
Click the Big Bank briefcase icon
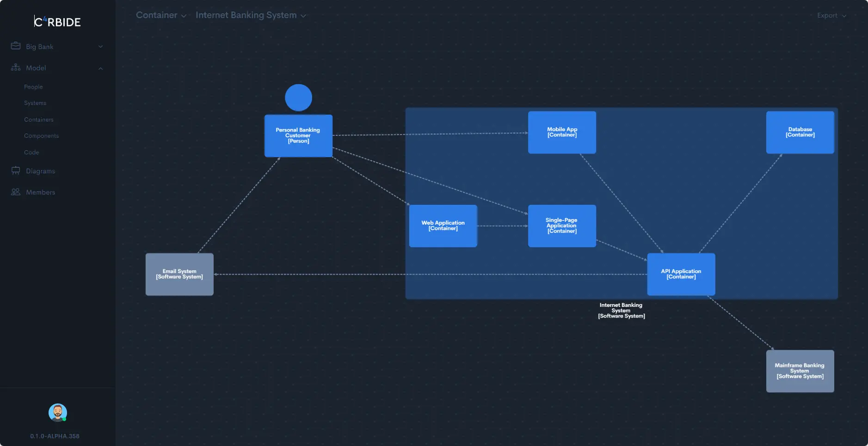point(16,46)
